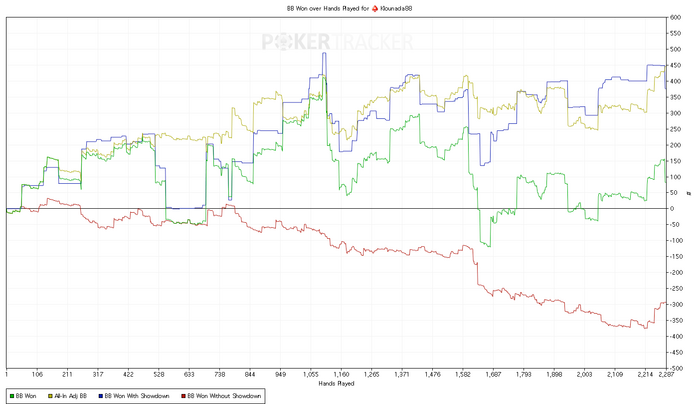Screen dimensions: 700x404
Task: Click the x-axis label 1,371
Action: 402,375
